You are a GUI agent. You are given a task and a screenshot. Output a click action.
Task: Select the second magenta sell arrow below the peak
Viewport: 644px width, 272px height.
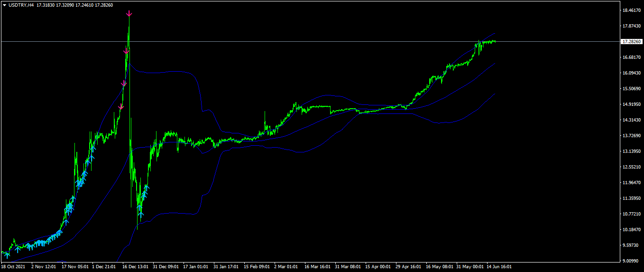(x=126, y=51)
